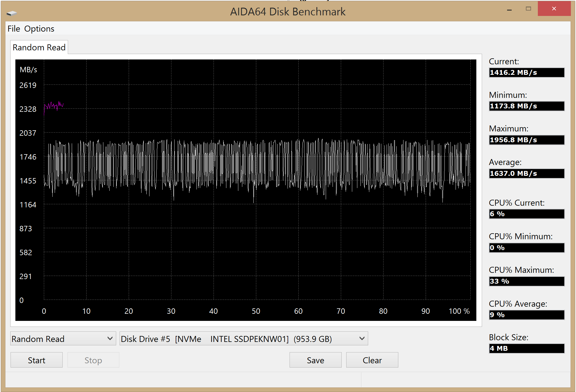The width and height of the screenshot is (576, 392).
Task: Click the greyed-out Stop button
Action: point(93,360)
